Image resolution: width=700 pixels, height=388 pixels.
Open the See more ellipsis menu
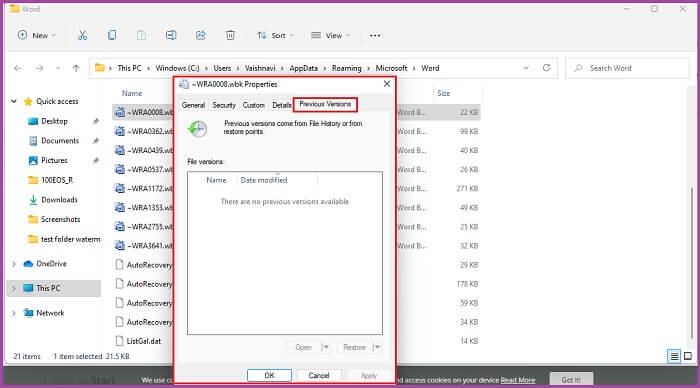click(x=375, y=35)
